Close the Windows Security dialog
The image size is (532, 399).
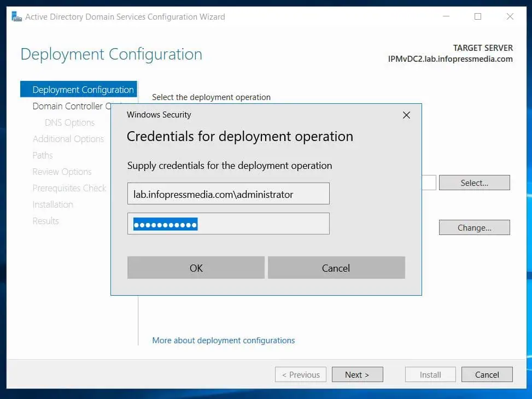click(x=406, y=115)
